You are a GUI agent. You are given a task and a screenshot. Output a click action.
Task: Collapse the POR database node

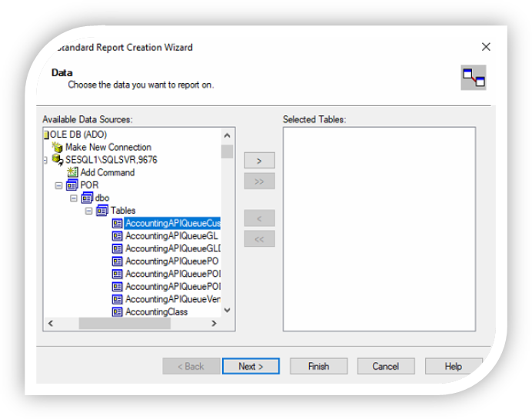click(x=58, y=185)
